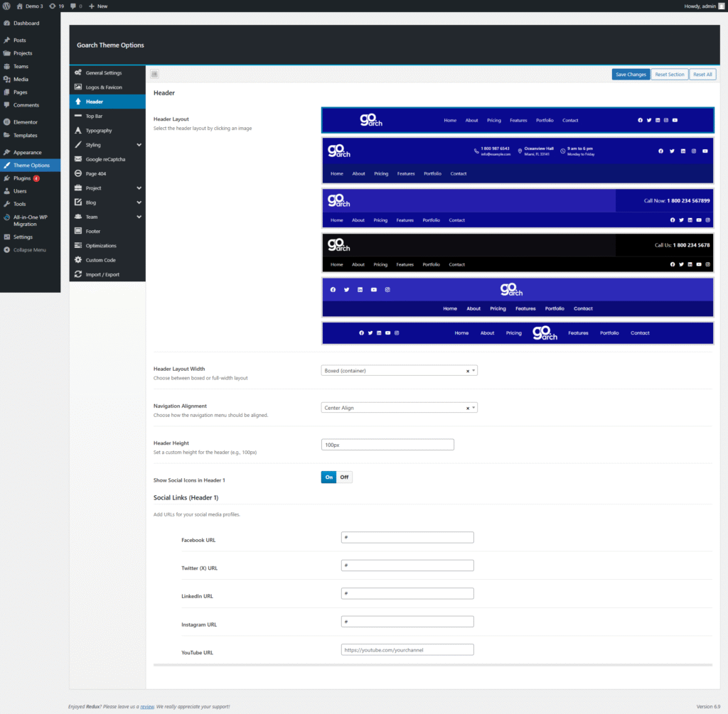Open the Redux review link
728x714 pixels.
coord(147,707)
